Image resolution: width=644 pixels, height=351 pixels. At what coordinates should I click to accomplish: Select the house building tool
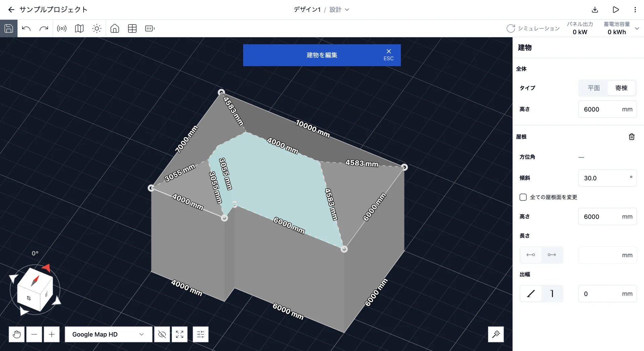(x=115, y=28)
